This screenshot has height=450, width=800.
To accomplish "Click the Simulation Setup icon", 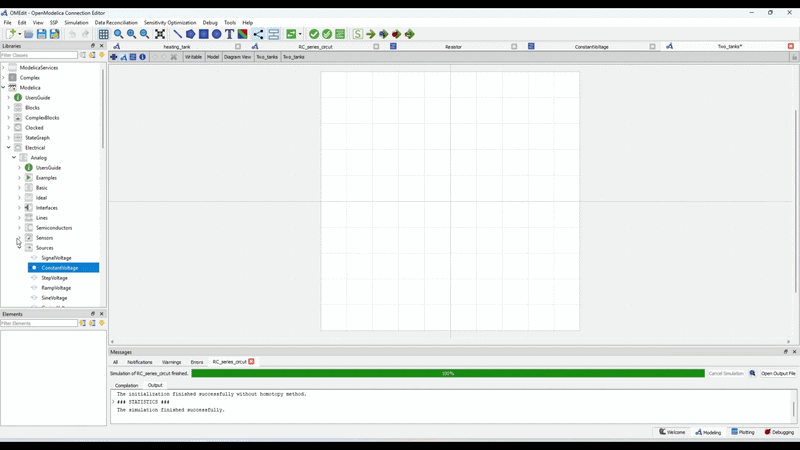I will 358,34.
